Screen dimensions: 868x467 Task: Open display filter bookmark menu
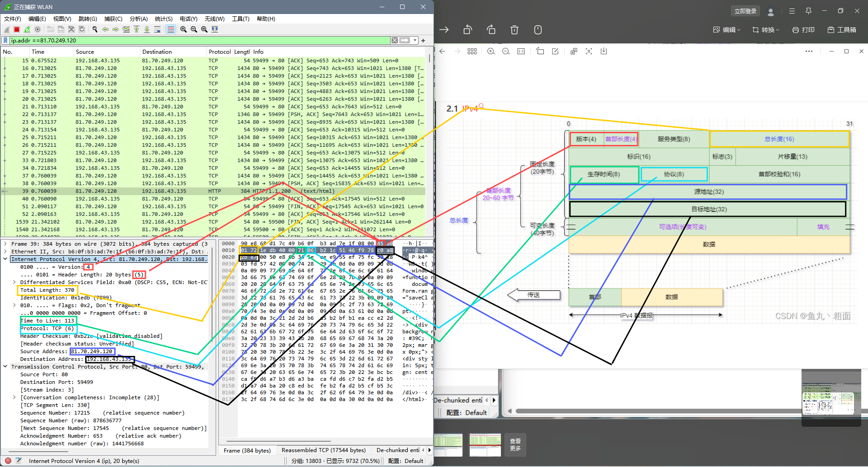pos(5,40)
